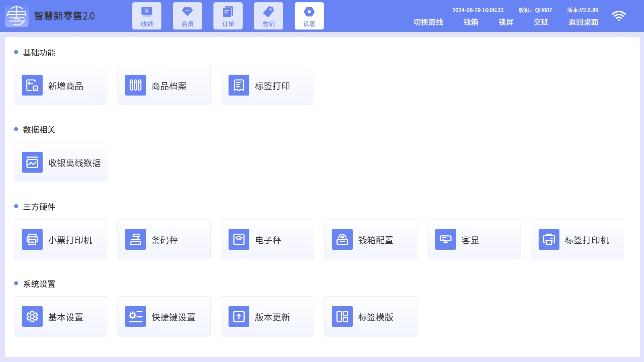The image size is (644, 362).
Task: Open the 电子秤 electronic scale icon
Action: tap(239, 239)
